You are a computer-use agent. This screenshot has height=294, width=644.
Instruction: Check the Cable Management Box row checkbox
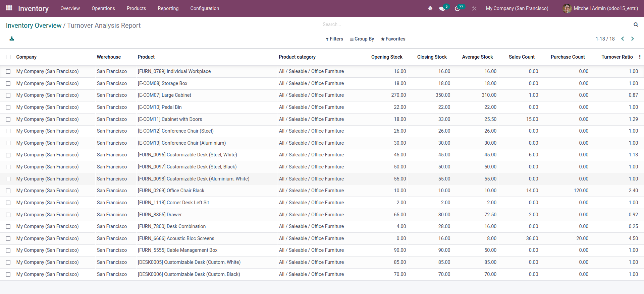(x=8, y=250)
